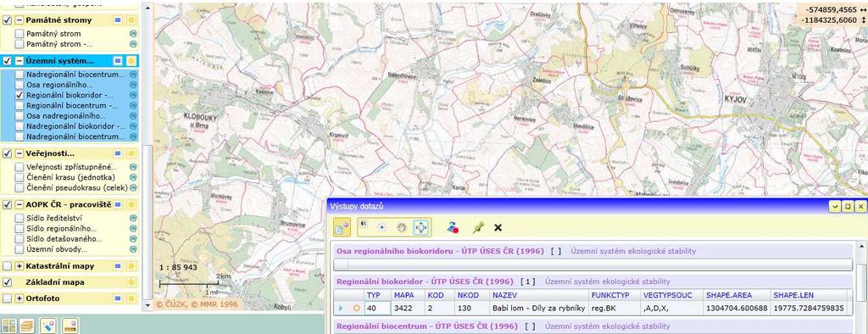Screen dimensions: 868x334
Task: Toggle the Katastrální mapy group checkbox
Action: (7, 266)
